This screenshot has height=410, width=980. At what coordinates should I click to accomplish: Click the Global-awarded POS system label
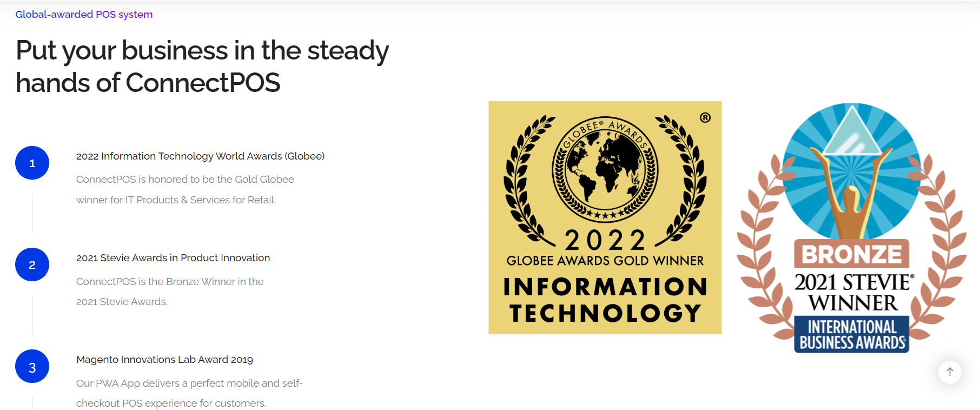pyautogui.click(x=84, y=15)
